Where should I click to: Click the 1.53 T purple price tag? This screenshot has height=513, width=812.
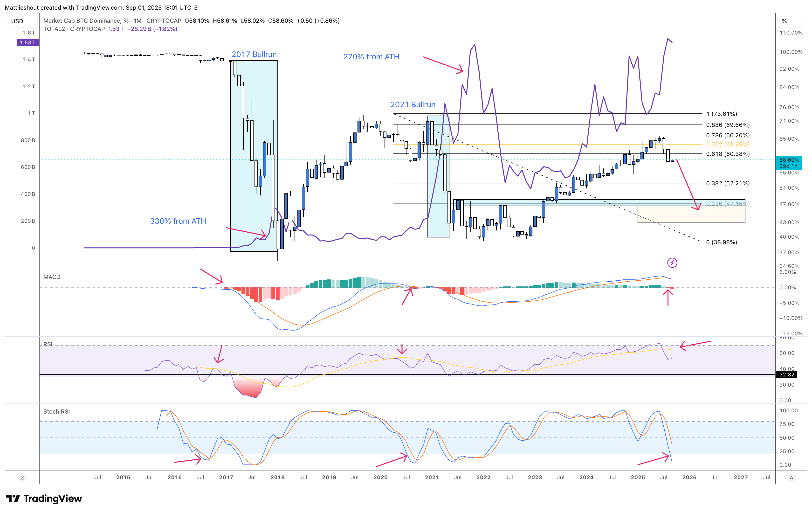pos(28,42)
